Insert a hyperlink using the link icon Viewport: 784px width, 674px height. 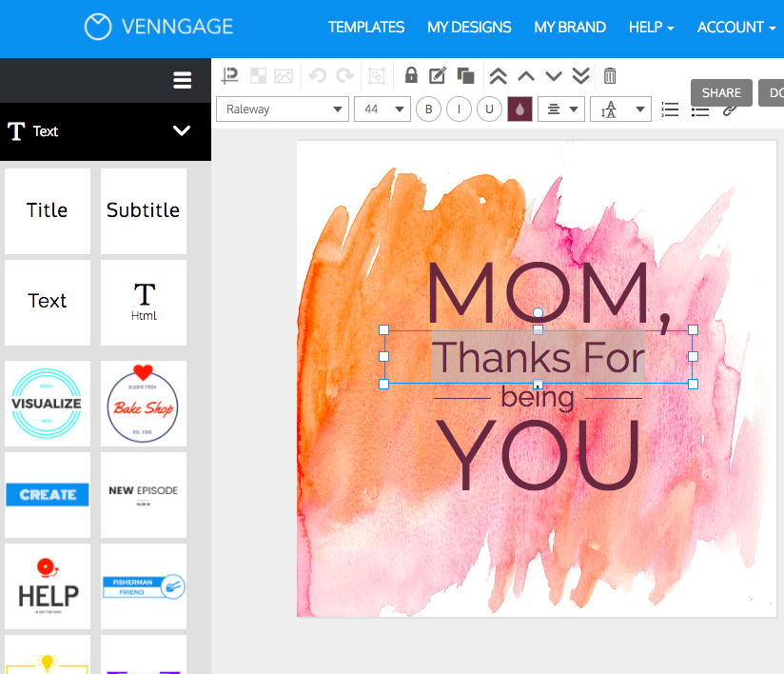coord(730,110)
